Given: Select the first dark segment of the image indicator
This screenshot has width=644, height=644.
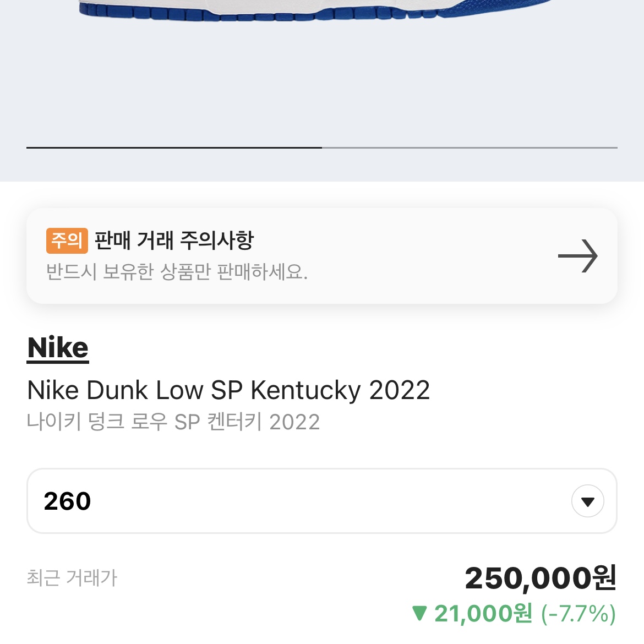Looking at the screenshot, I should pyautogui.click(x=174, y=148).
